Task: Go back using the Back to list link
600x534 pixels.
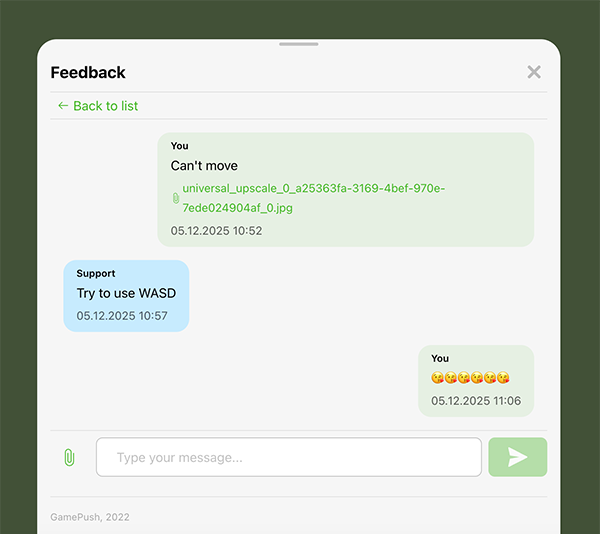Action: click(x=98, y=106)
